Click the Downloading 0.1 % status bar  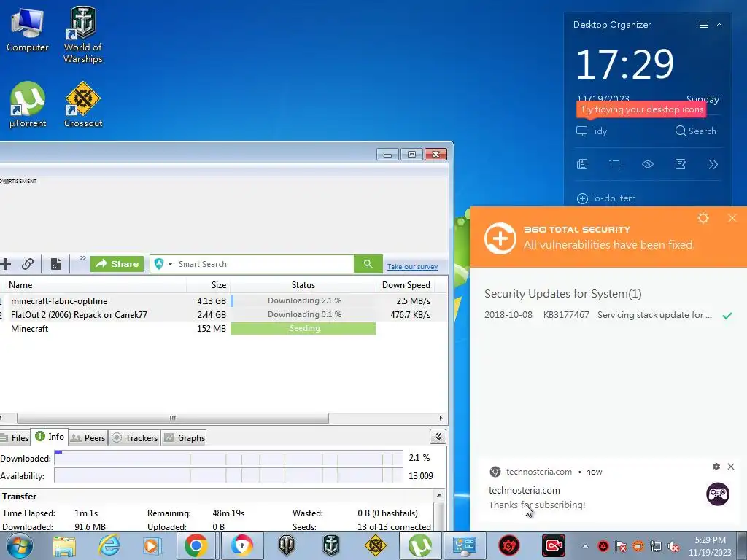[x=303, y=315]
